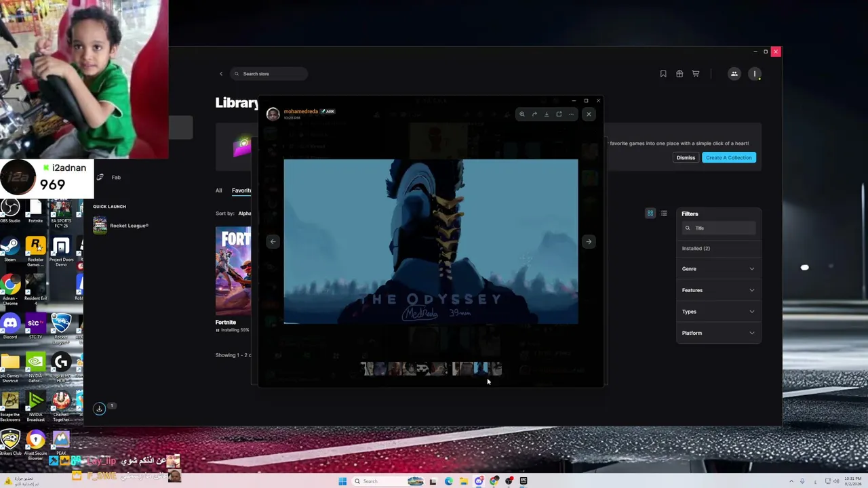Image resolution: width=868 pixels, height=488 pixels.
Task: Switch library to grid view
Action: (650, 213)
